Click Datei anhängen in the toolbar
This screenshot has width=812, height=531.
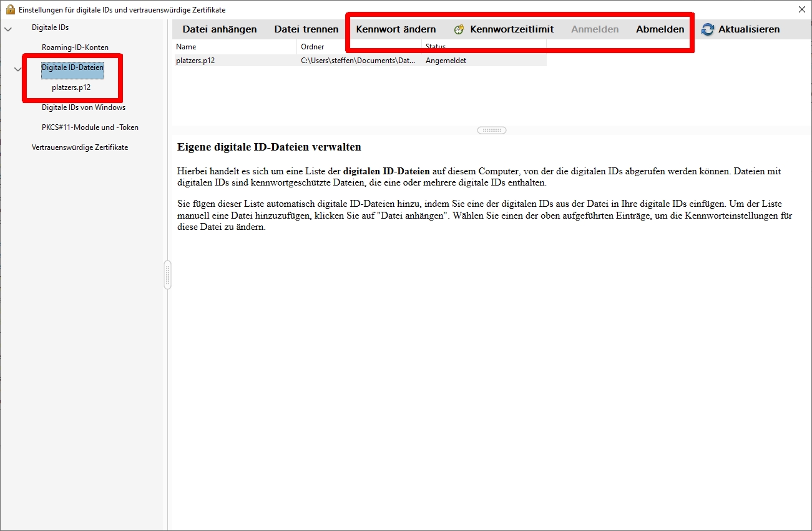click(219, 29)
